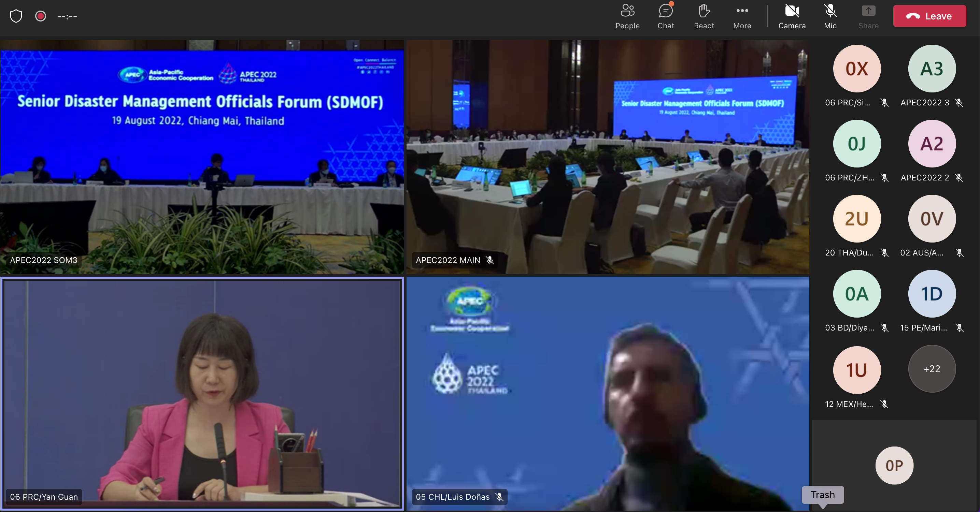Viewport: 980px width, 512px height.
Task: Click the 06 PRC/Si... participant name
Action: tap(847, 103)
